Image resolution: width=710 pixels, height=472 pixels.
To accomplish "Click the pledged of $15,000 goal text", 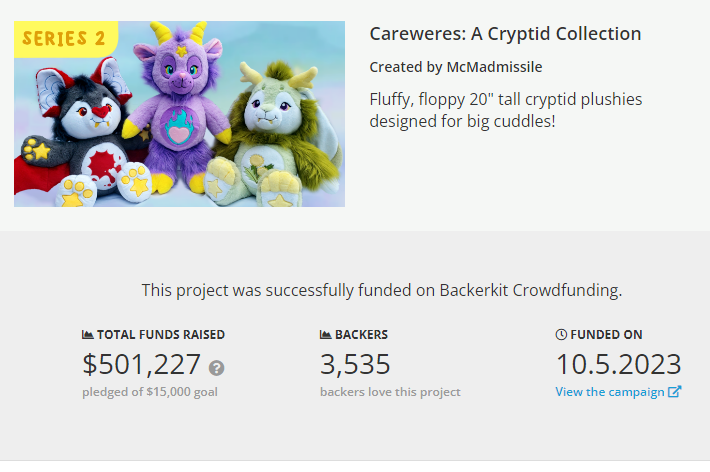I will pos(150,392).
